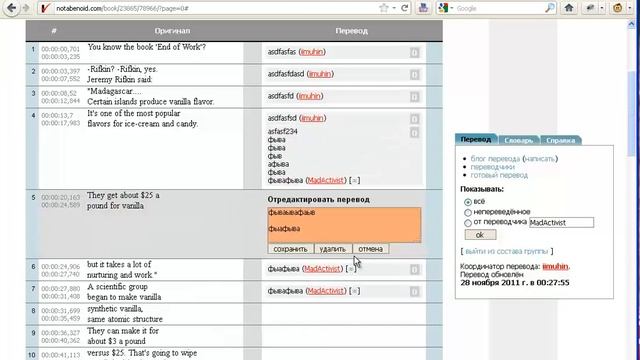Click the Greasemonkey monkey toolbar icon

(618, 8)
